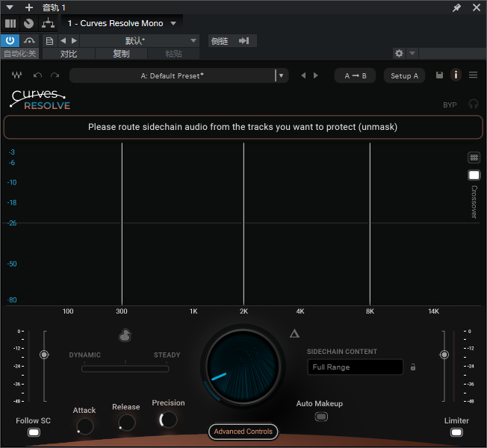Open the host window dropdown triangle menu
Screen dimensions: 487x448
point(10,7)
